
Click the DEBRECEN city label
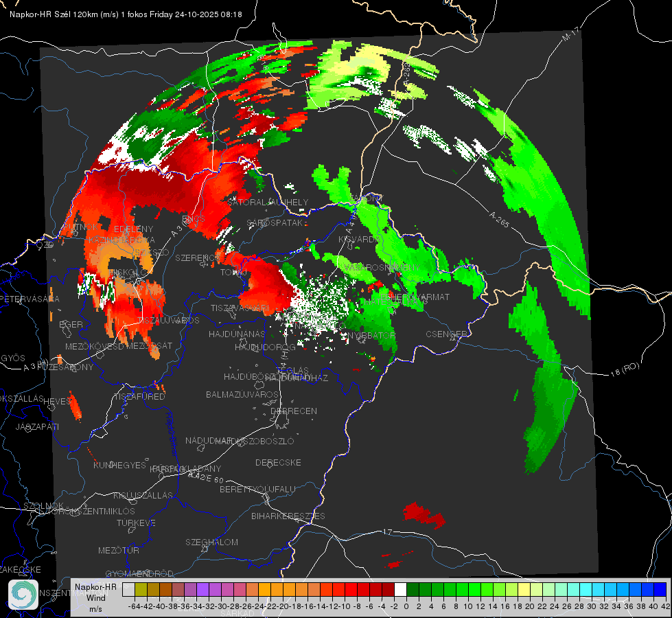294,411
